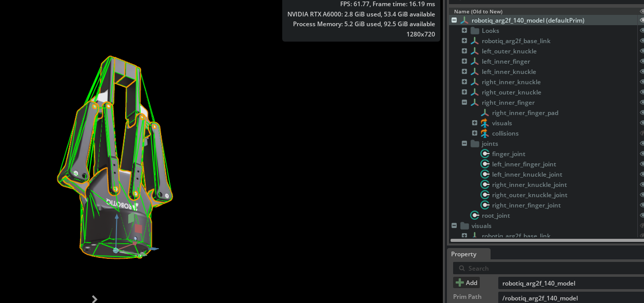Click the collisions prim icon
The width and height of the screenshot is (644, 303).
click(484, 134)
